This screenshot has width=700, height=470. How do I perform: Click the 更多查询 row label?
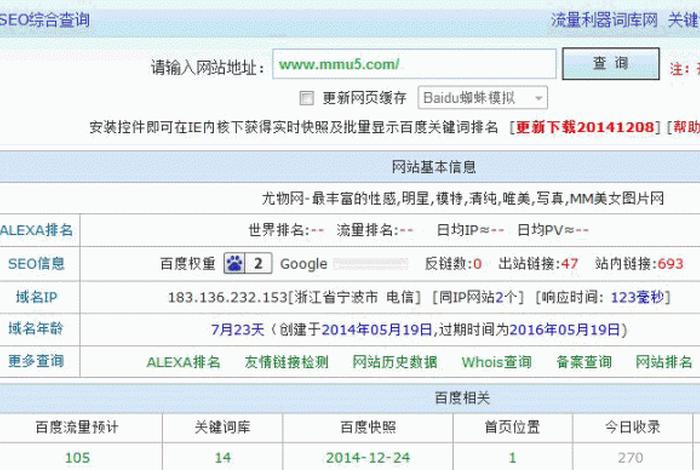[x=36, y=361]
